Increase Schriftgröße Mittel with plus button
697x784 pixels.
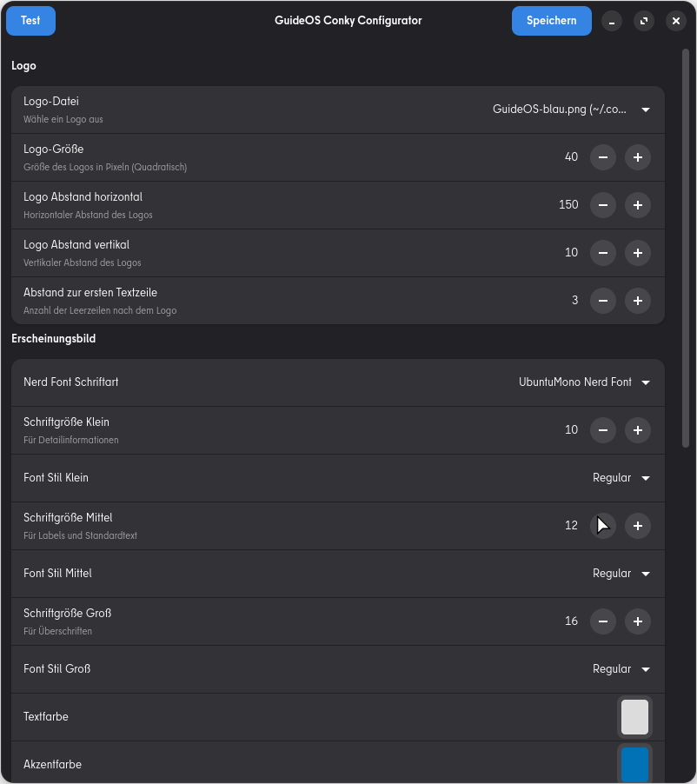(x=638, y=526)
